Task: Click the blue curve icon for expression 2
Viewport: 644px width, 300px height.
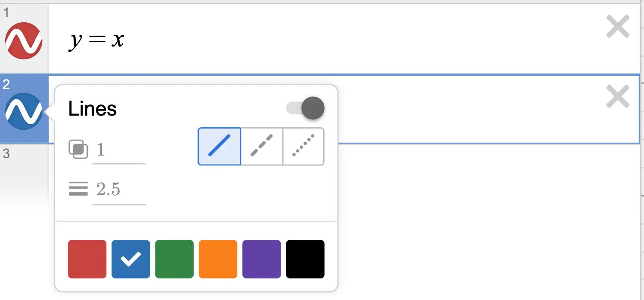Action: 24,111
